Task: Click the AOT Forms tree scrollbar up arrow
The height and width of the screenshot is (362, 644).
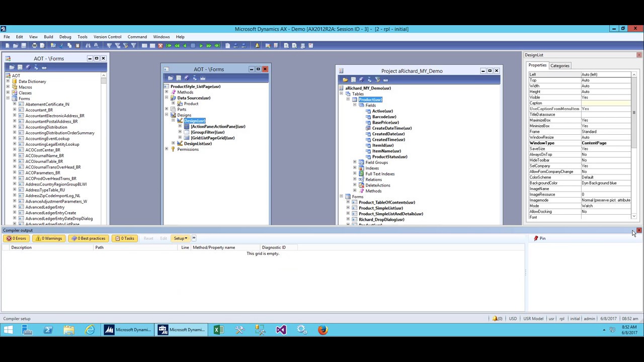Action: 104,75
